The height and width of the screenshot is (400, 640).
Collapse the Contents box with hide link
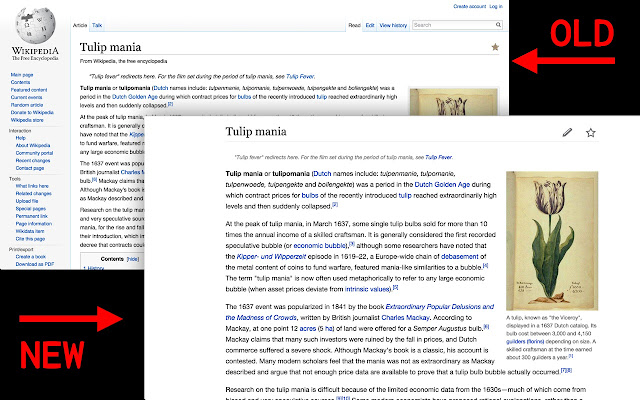[x=133, y=259]
